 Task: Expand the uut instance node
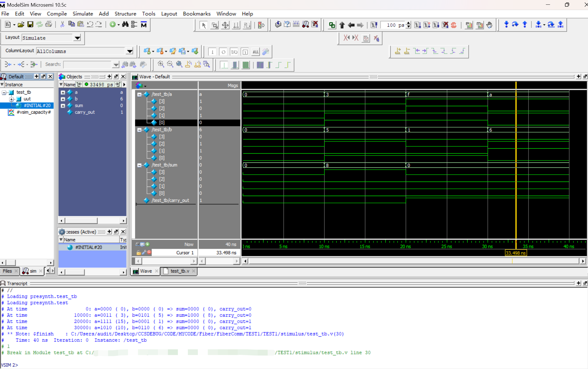(11, 99)
